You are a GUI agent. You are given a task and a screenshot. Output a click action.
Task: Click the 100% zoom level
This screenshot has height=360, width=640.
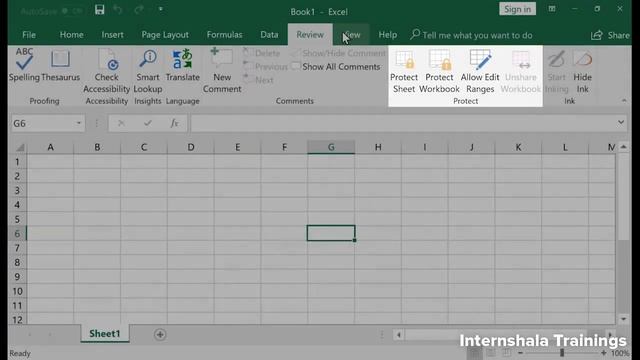[620, 353]
